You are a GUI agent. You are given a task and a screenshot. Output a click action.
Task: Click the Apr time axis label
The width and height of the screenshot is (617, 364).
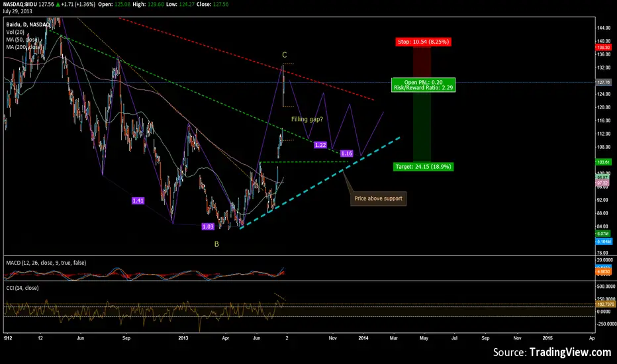(x=226, y=338)
